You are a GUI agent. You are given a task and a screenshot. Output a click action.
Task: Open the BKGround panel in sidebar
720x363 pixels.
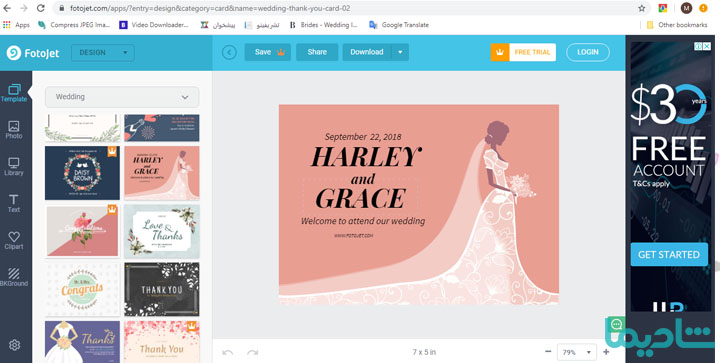tap(14, 277)
